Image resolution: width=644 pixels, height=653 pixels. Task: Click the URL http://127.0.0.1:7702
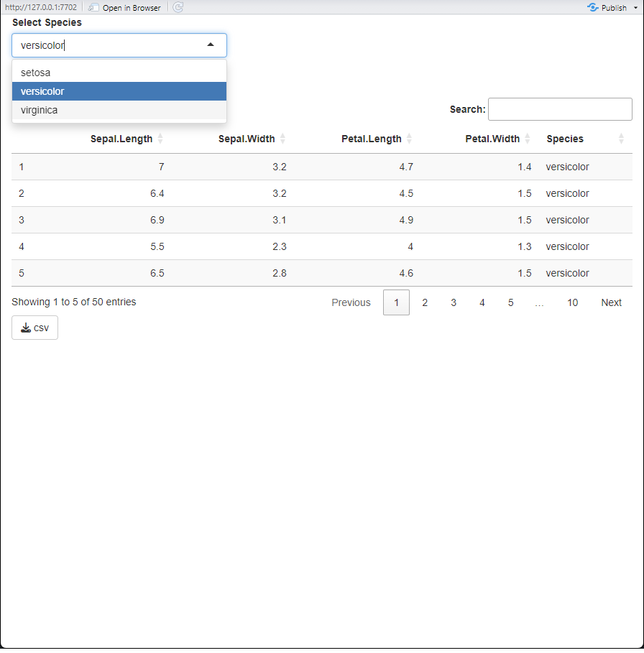41,7
